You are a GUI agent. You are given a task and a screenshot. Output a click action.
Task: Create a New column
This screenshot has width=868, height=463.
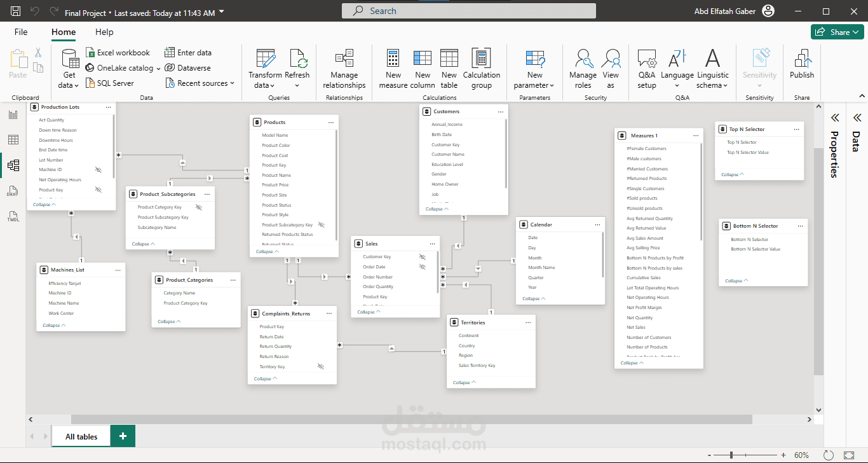click(x=423, y=69)
